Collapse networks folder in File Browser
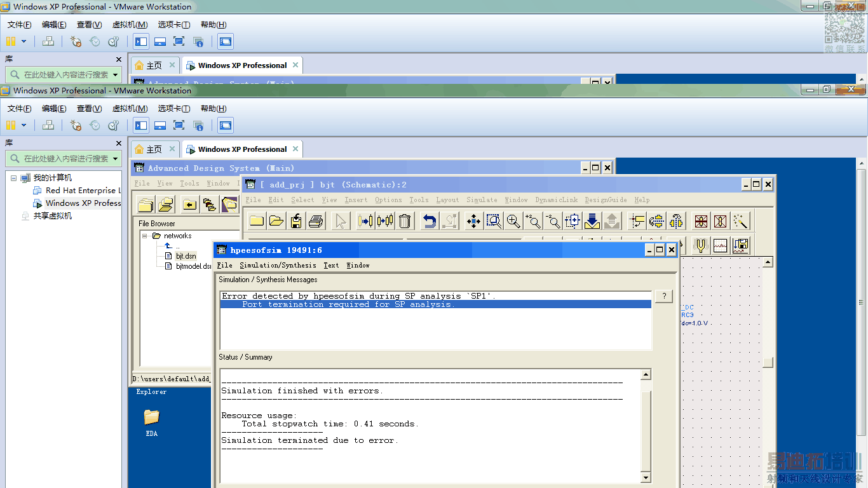 pyautogui.click(x=145, y=236)
